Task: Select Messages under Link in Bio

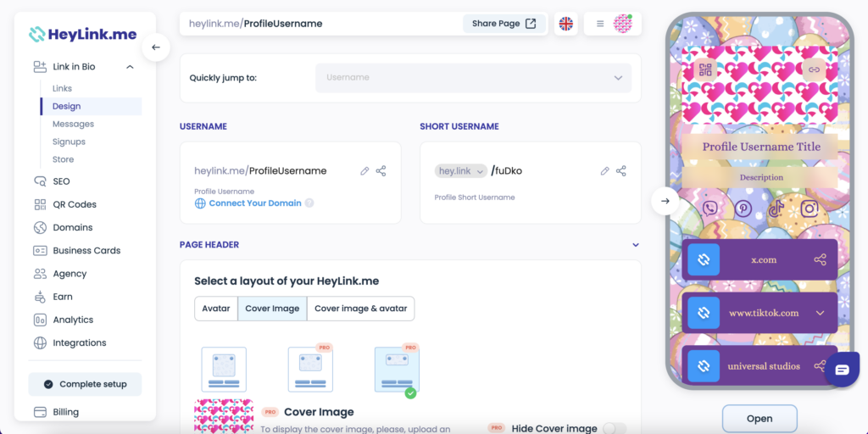Action: tap(73, 124)
